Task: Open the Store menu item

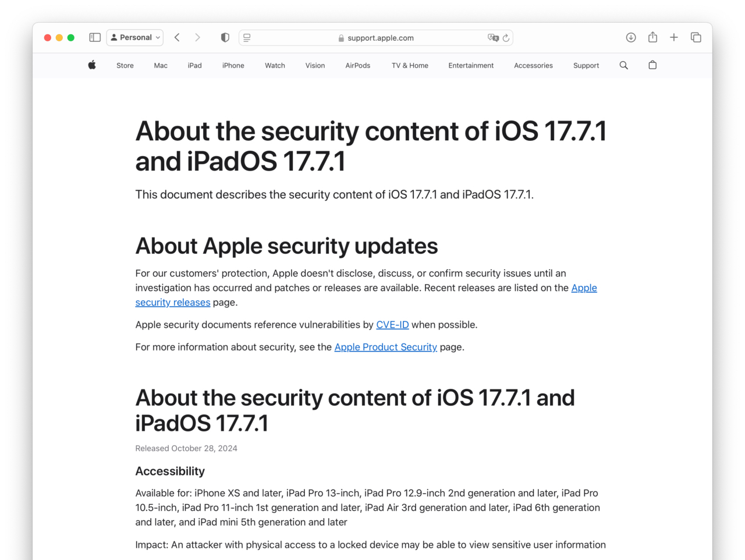Action: (x=125, y=66)
